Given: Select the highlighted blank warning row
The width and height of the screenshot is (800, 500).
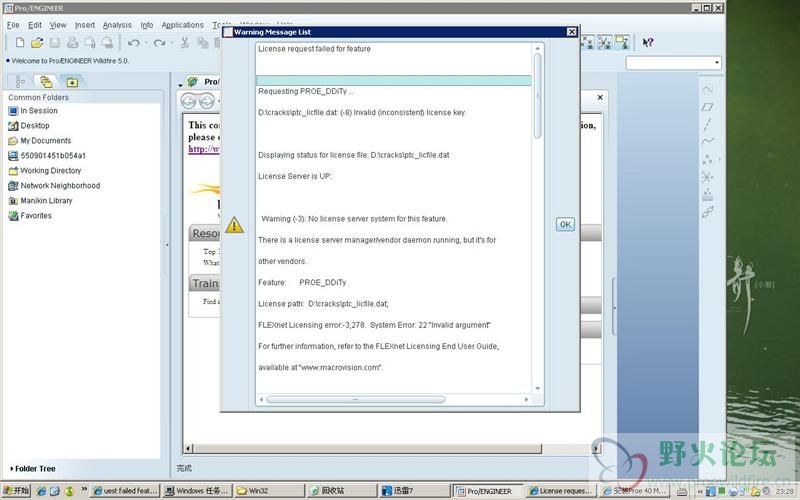Looking at the screenshot, I should tap(393, 81).
